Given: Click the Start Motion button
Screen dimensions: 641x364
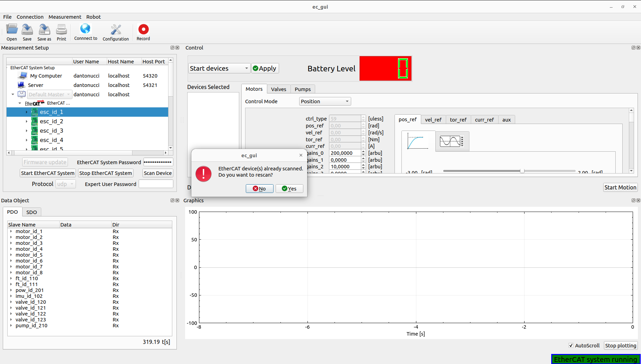Looking at the screenshot, I should coord(620,187).
